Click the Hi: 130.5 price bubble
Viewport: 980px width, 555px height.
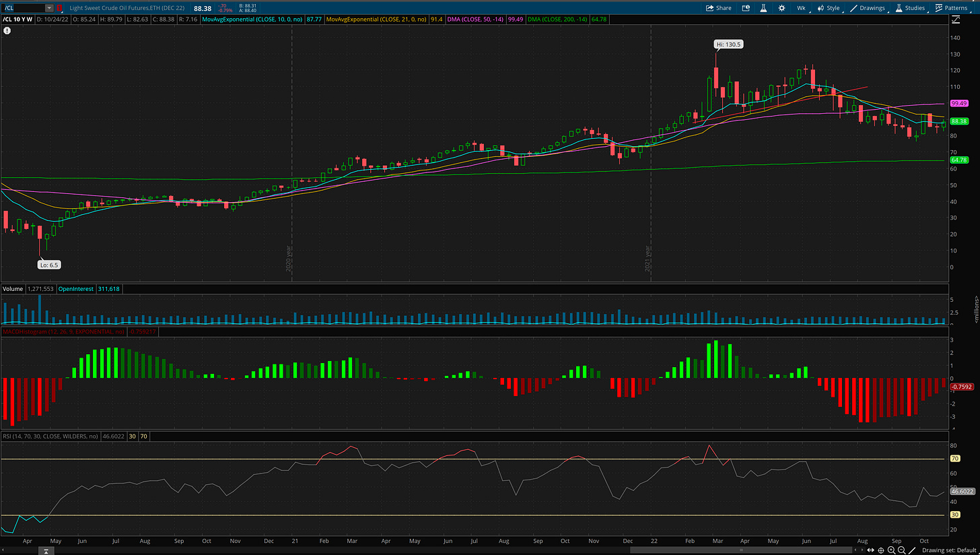click(x=728, y=44)
